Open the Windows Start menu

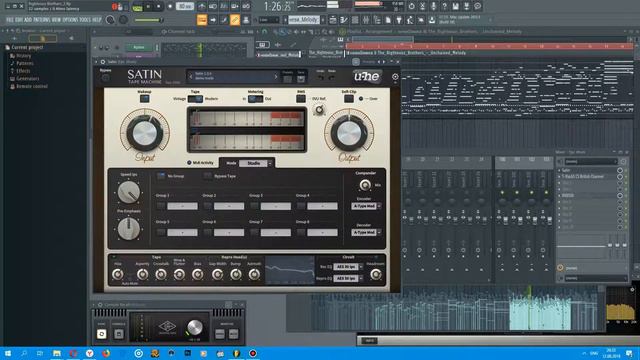(8, 353)
